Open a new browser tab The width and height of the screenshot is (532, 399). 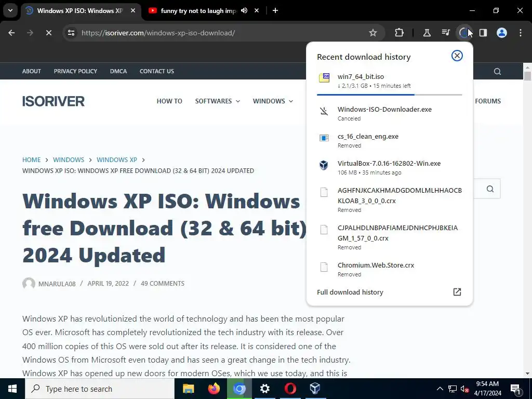tap(275, 10)
